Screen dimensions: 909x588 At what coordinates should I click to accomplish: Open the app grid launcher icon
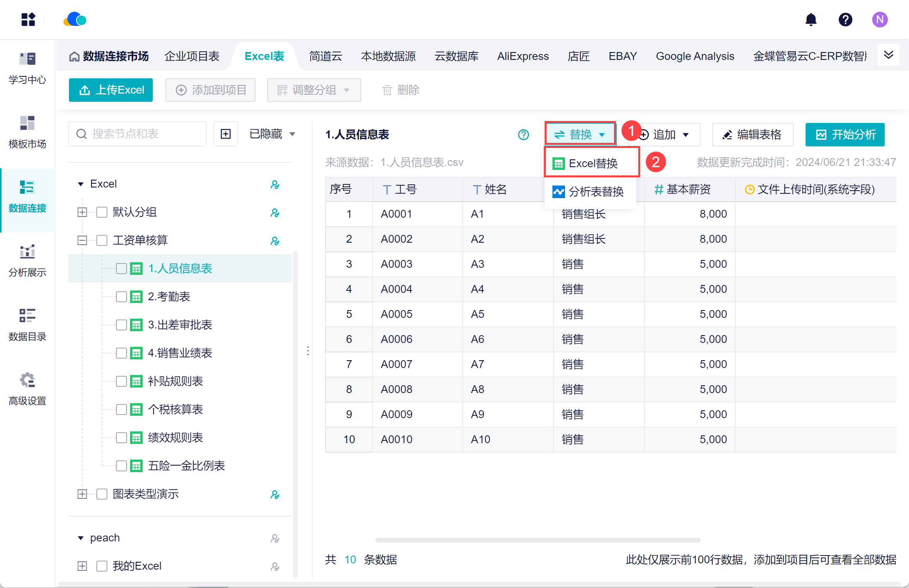[28, 20]
